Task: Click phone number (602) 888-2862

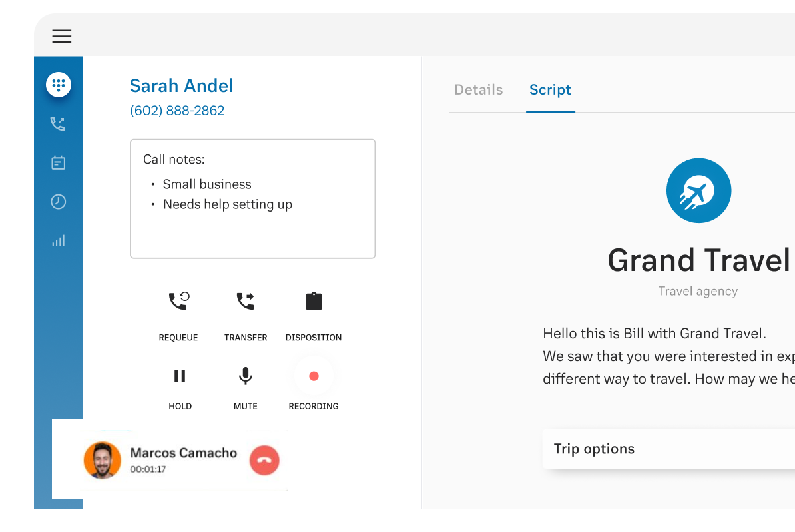Action: 177,111
